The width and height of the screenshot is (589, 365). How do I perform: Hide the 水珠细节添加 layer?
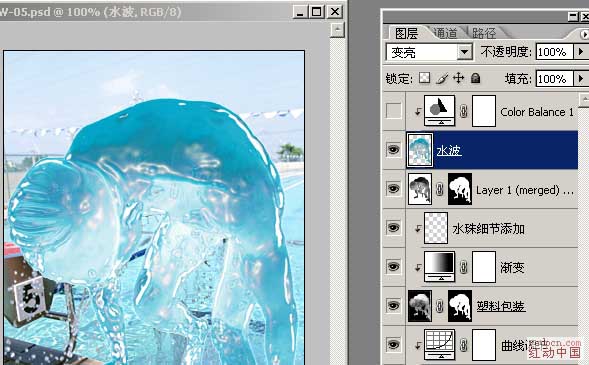coord(393,228)
